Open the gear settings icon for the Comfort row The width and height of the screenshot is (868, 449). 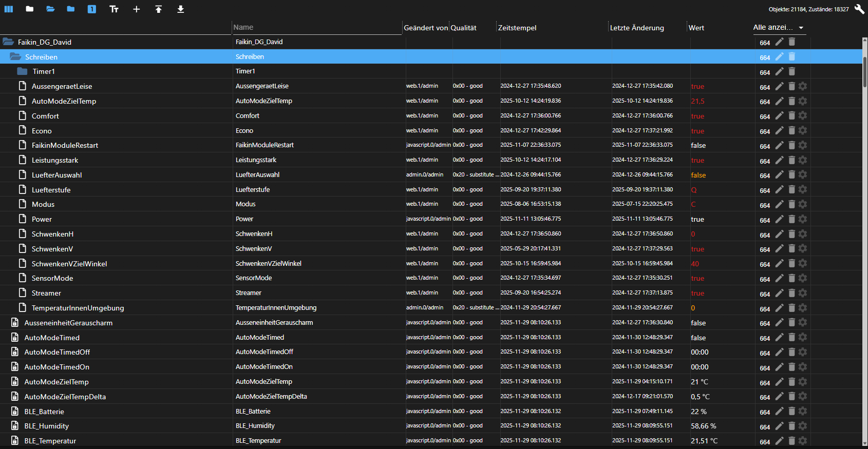(803, 116)
